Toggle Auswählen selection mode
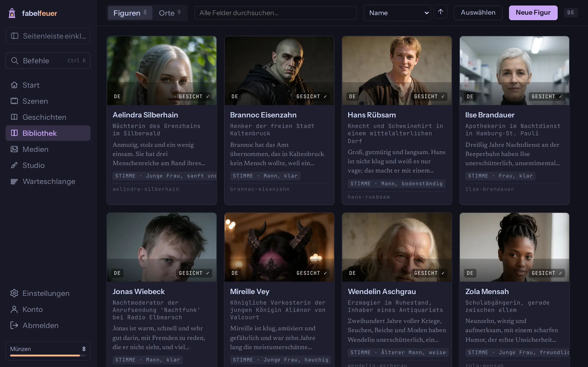The image size is (588, 367). coord(478,13)
